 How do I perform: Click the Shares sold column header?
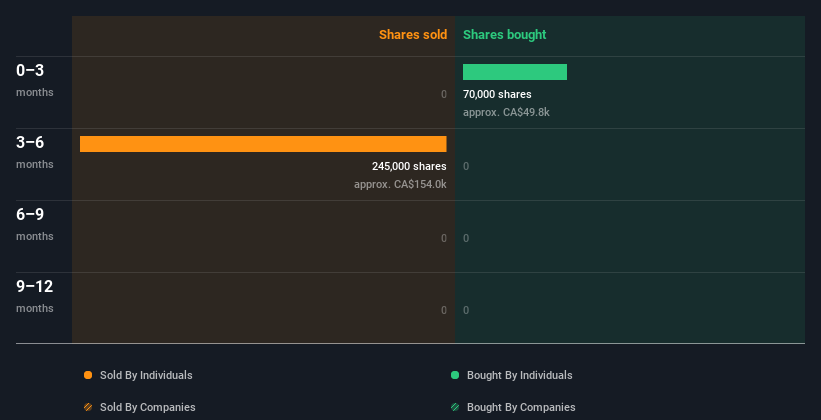(x=413, y=35)
